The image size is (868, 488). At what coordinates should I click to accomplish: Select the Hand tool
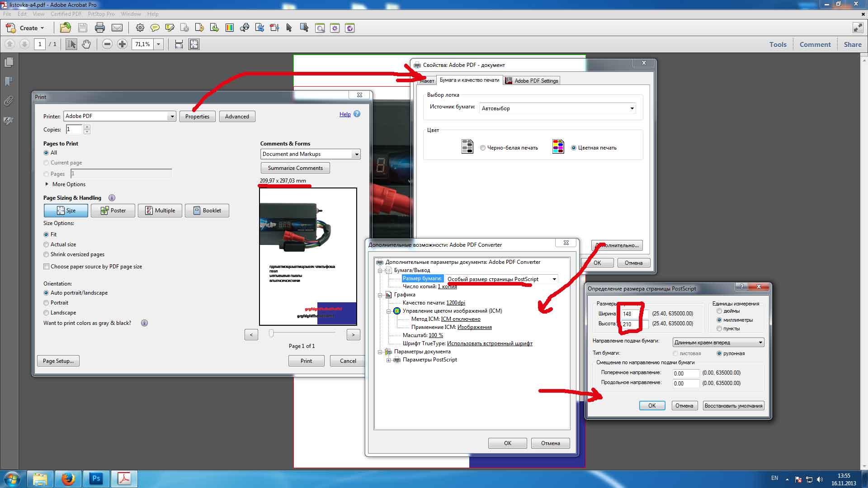86,44
